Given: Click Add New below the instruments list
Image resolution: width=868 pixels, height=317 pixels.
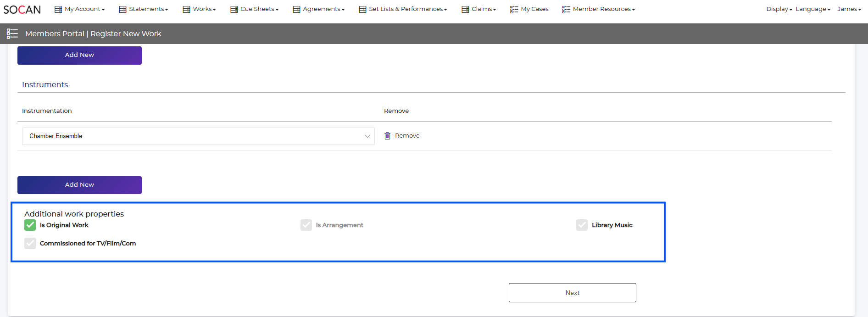Looking at the screenshot, I should (x=79, y=185).
